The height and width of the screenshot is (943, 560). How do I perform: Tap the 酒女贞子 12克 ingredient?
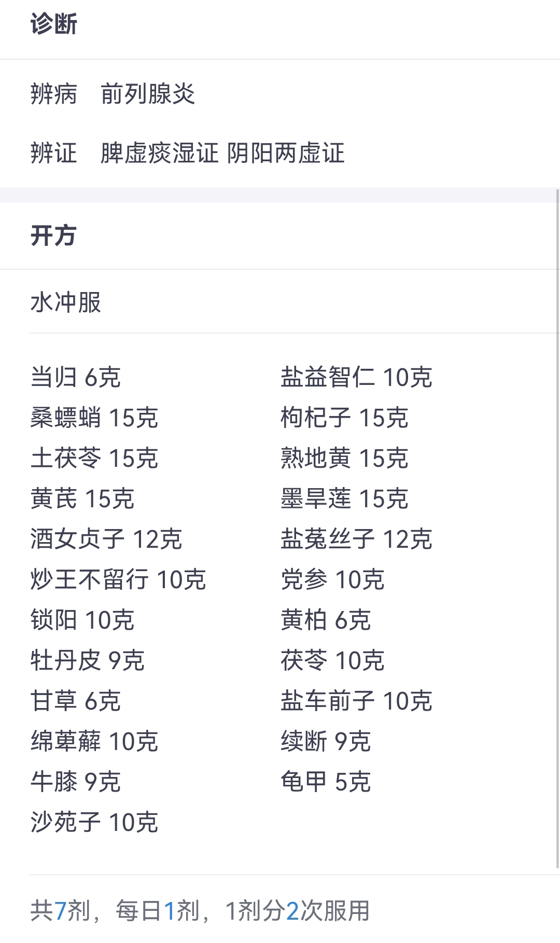click(x=106, y=539)
